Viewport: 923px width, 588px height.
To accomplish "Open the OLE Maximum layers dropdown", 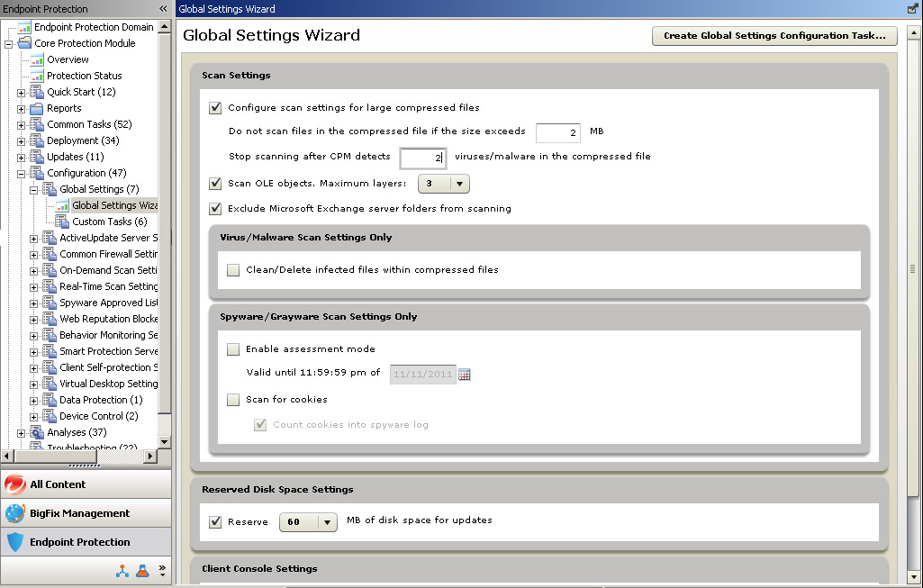I will pyautogui.click(x=443, y=184).
